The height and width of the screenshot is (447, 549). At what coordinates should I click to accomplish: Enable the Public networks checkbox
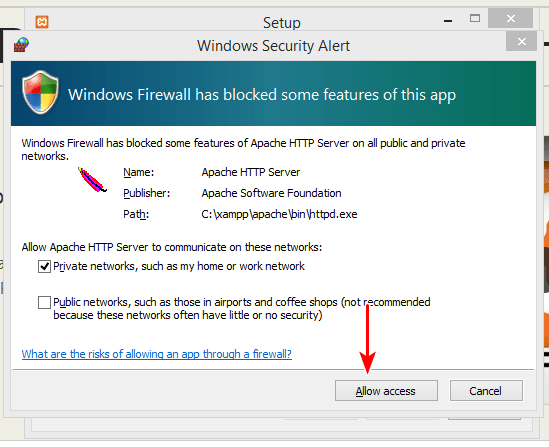point(44,302)
